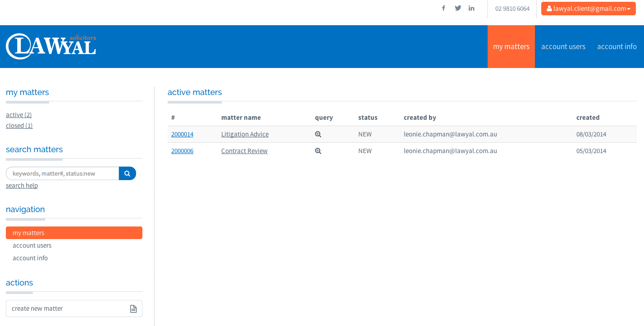644x326 pixels.
Task: Go to account users in sidebar navigation
Action: click(x=32, y=245)
